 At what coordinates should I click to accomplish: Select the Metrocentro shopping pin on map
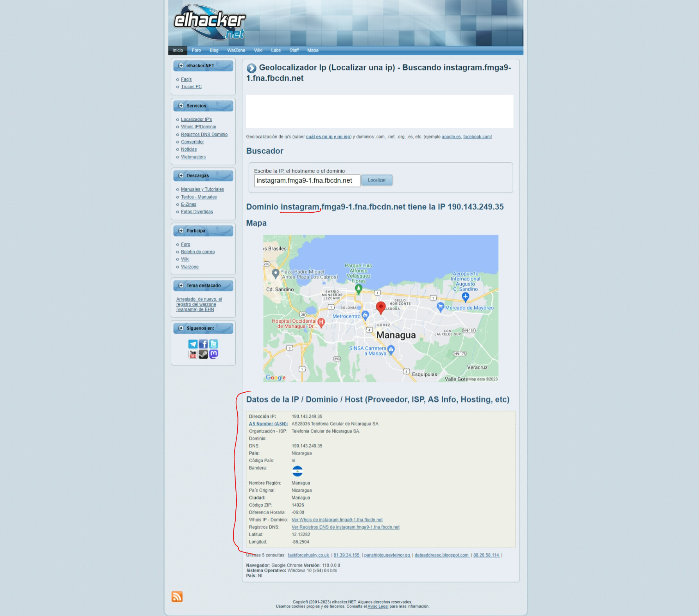[365, 315]
